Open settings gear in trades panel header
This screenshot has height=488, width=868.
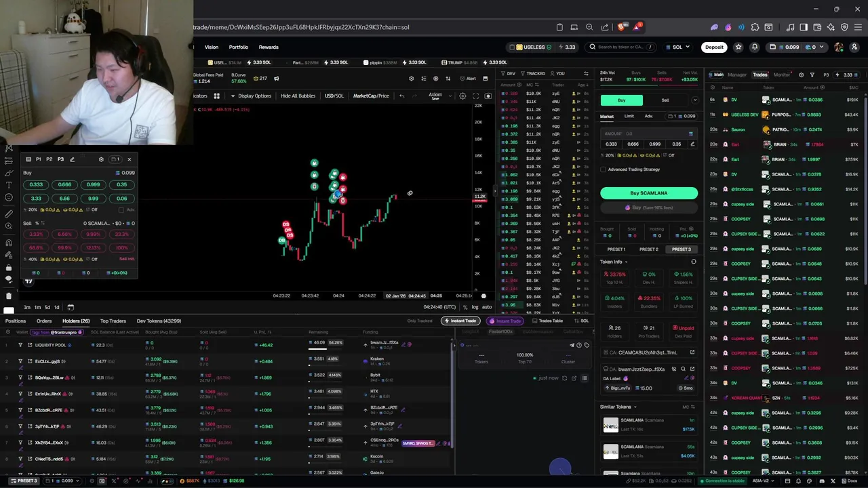[x=801, y=75]
